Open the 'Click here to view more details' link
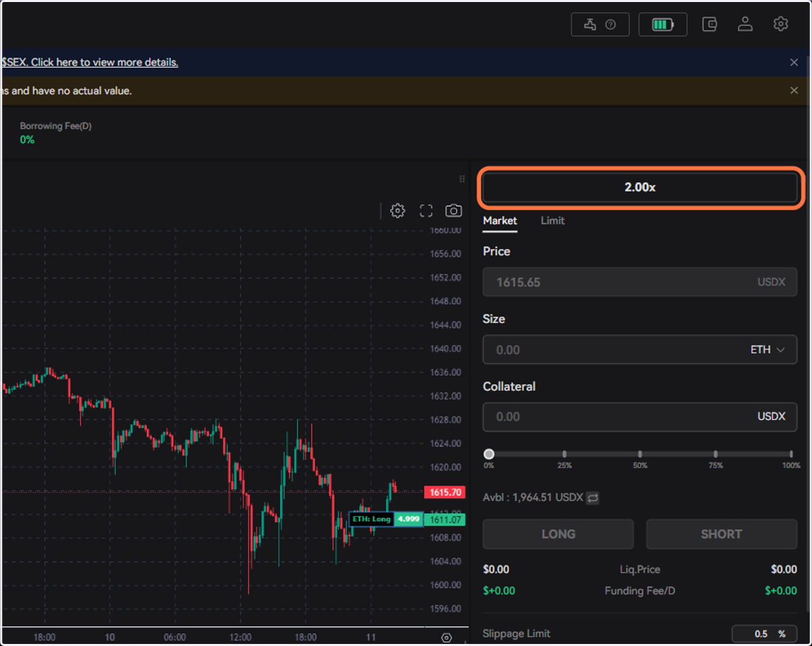Image resolution: width=812 pixels, height=646 pixels. [x=105, y=62]
